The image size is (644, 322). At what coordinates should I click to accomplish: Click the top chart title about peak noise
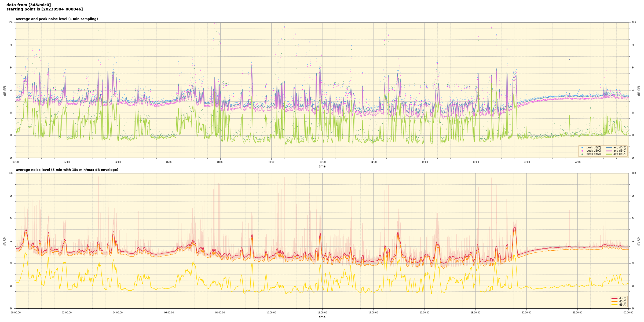pyautogui.click(x=57, y=19)
